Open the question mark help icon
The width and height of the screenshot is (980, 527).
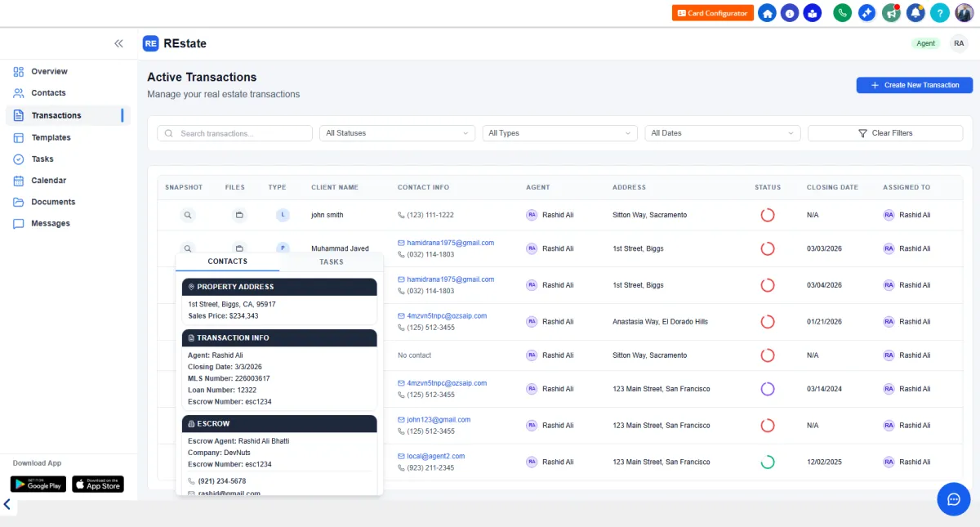[x=940, y=13]
